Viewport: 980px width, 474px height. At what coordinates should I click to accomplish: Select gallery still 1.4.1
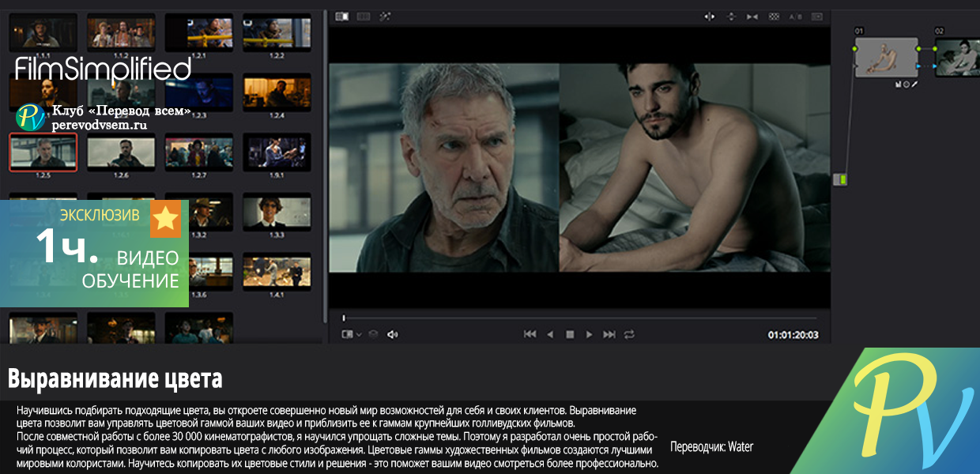point(277,273)
